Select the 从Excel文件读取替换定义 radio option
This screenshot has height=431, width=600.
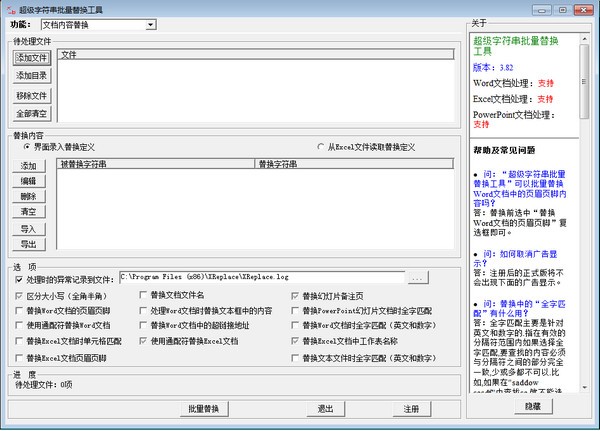(320, 146)
